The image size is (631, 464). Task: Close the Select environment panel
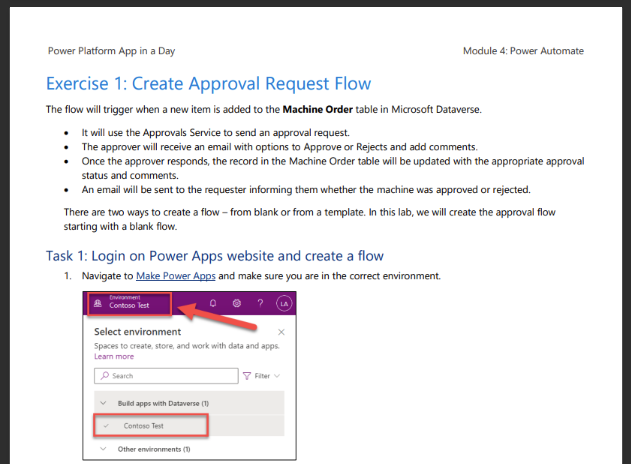[x=281, y=332]
